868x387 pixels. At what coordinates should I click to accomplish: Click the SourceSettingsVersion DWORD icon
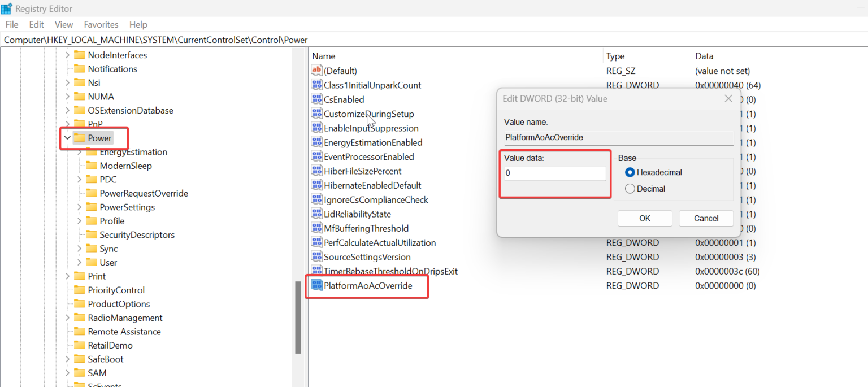[x=317, y=257]
